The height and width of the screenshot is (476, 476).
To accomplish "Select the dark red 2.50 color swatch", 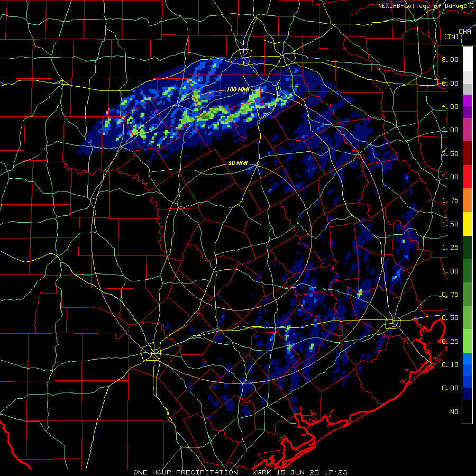I will click(x=467, y=153).
